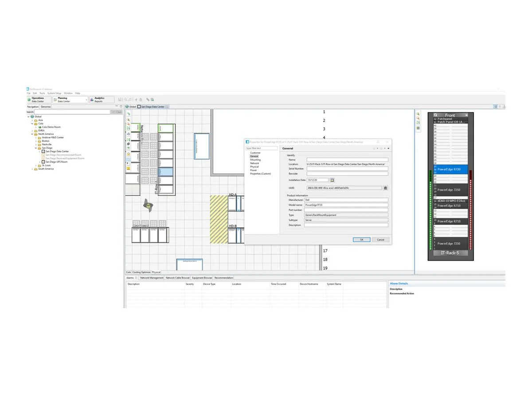532x399 pixels.
Task: Open the Equipment Browser tab
Action: [x=202, y=278]
